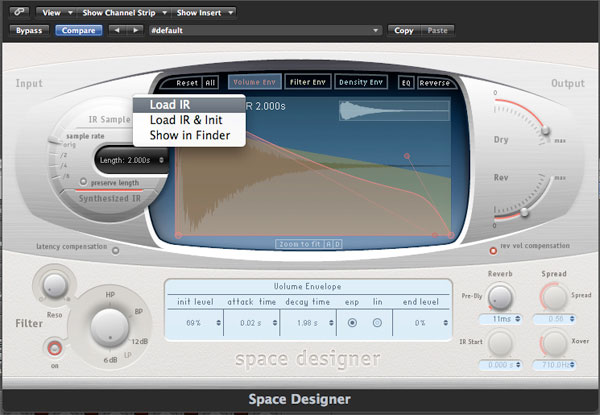
Task: Adjust attack time 0.02 s stepper
Action: point(275,323)
